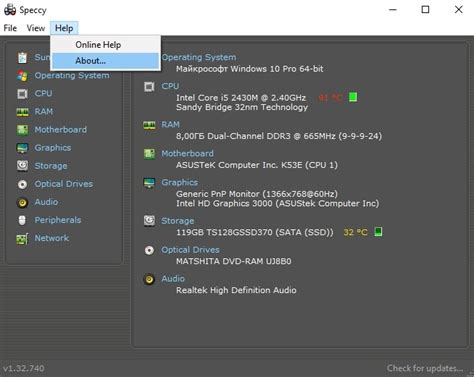
Task: Click RAM heading link in summary
Action: (x=171, y=125)
